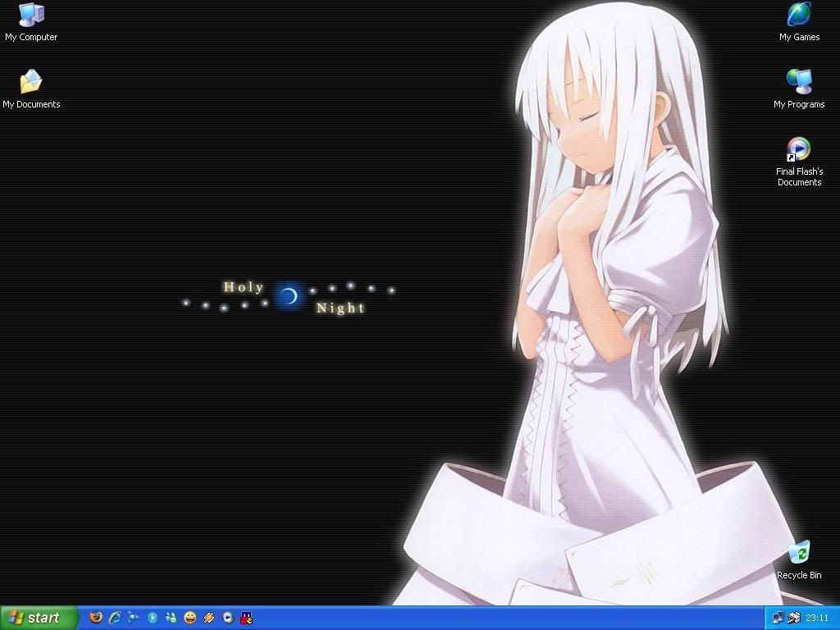Select the Recycle Bin icon
This screenshot has width=840, height=630.
point(799,553)
